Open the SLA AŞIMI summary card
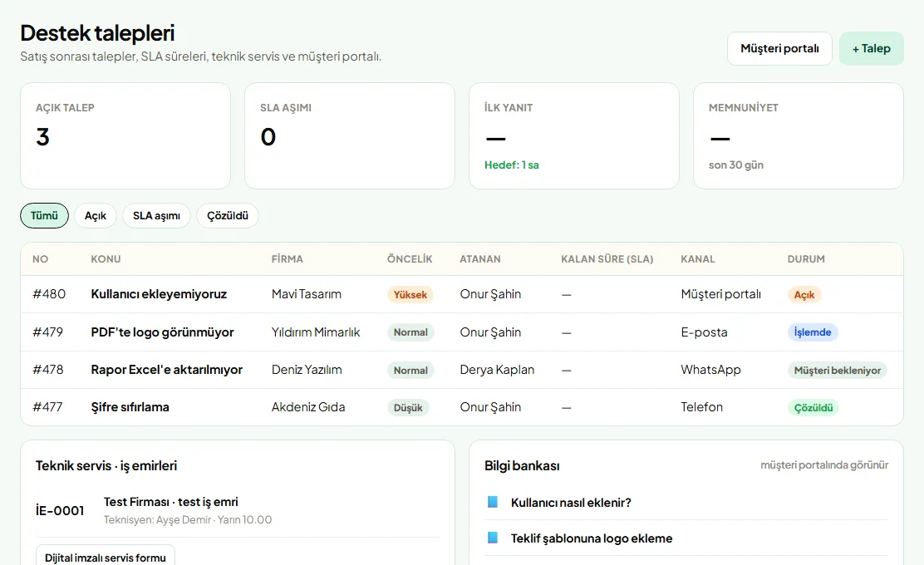The height and width of the screenshot is (565, 924). point(350,135)
